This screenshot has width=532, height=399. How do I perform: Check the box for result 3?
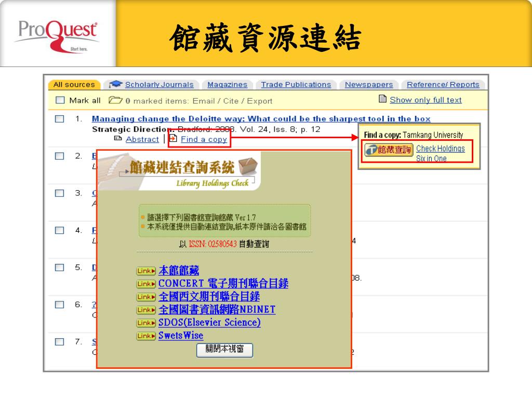[59, 193]
